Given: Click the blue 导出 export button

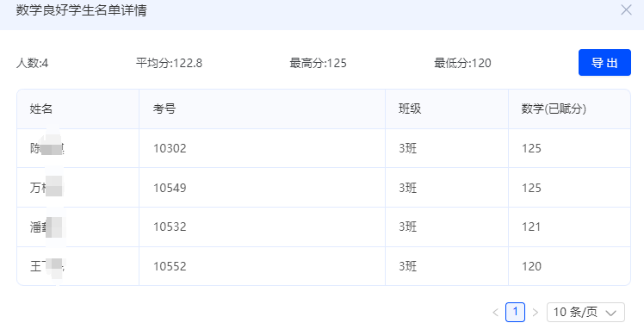Looking at the screenshot, I should coord(604,63).
